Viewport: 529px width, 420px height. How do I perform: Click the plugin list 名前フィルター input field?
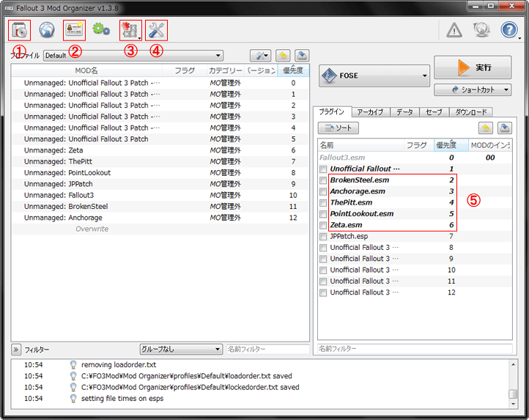tap(415, 348)
